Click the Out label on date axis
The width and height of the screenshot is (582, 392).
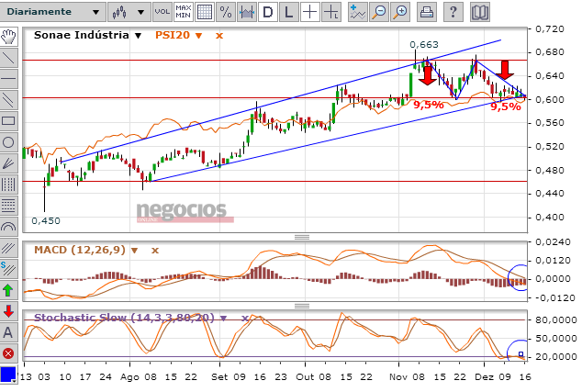coord(305,377)
